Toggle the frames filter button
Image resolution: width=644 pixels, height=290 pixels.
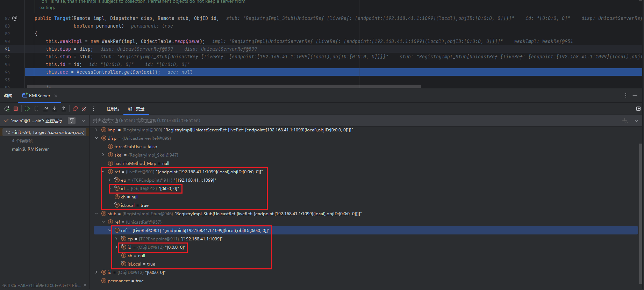[72, 121]
